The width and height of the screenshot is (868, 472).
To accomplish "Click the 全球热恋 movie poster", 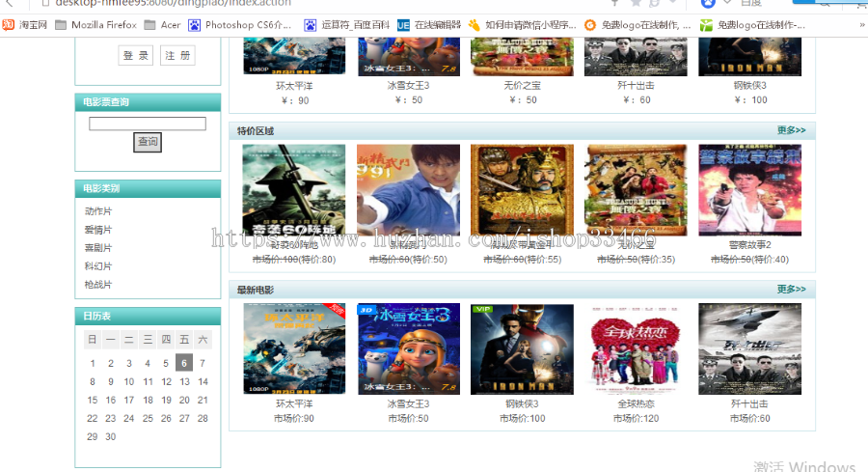I will 636,349.
